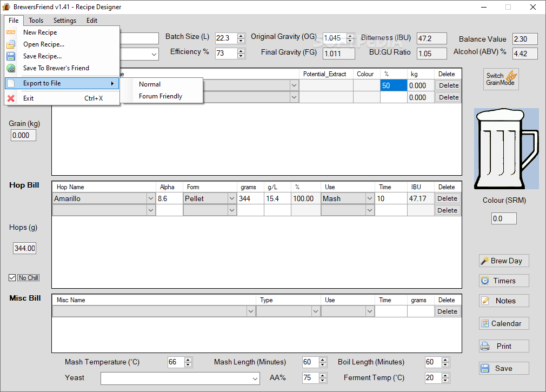Open the Misc Name dropdown
Image resolution: width=546 pixels, height=392 pixels.
[251, 311]
